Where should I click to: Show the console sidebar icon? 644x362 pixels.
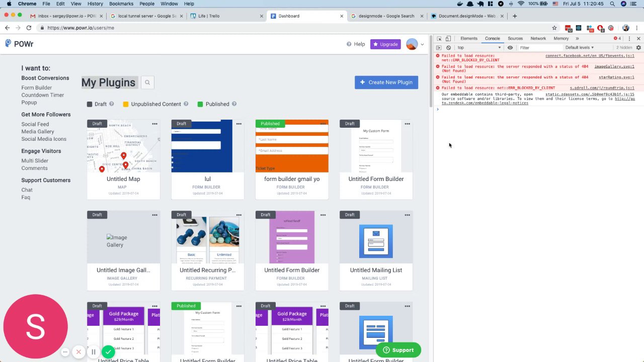point(439,48)
